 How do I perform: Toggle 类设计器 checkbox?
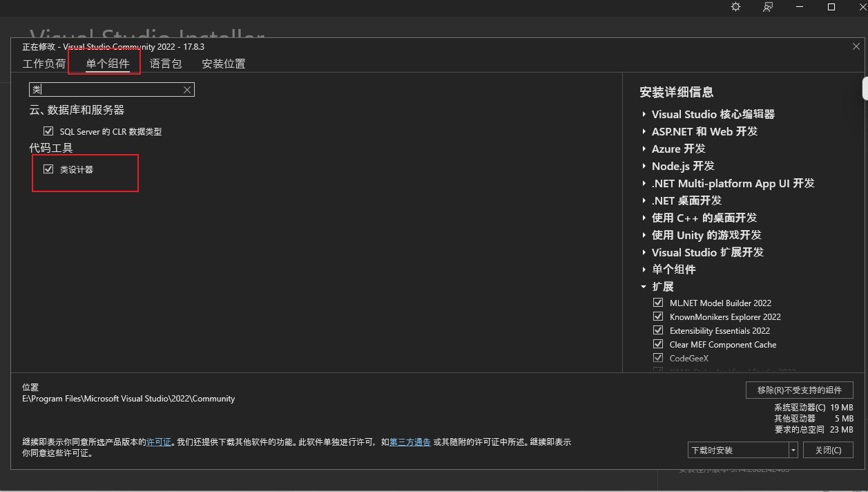(48, 169)
